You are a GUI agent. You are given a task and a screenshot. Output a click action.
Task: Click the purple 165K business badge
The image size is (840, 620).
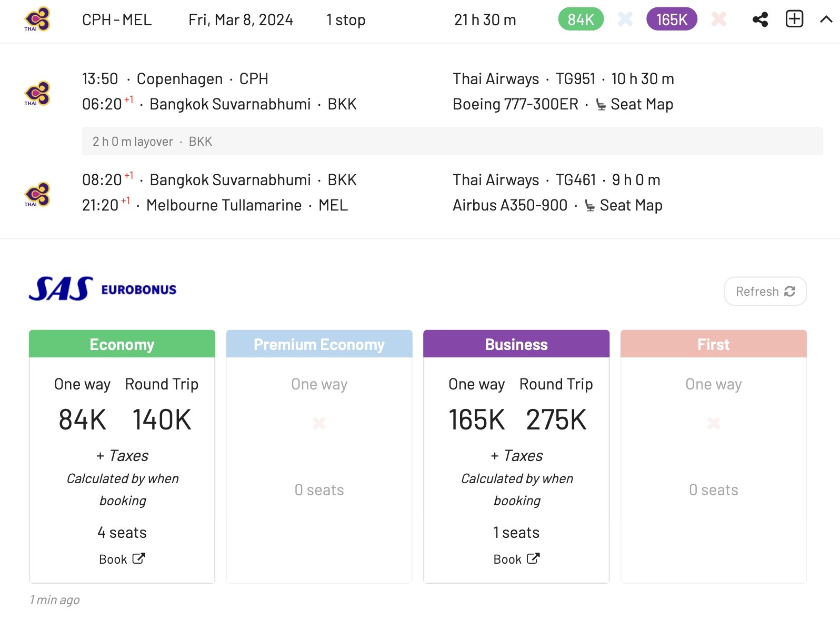[672, 19]
